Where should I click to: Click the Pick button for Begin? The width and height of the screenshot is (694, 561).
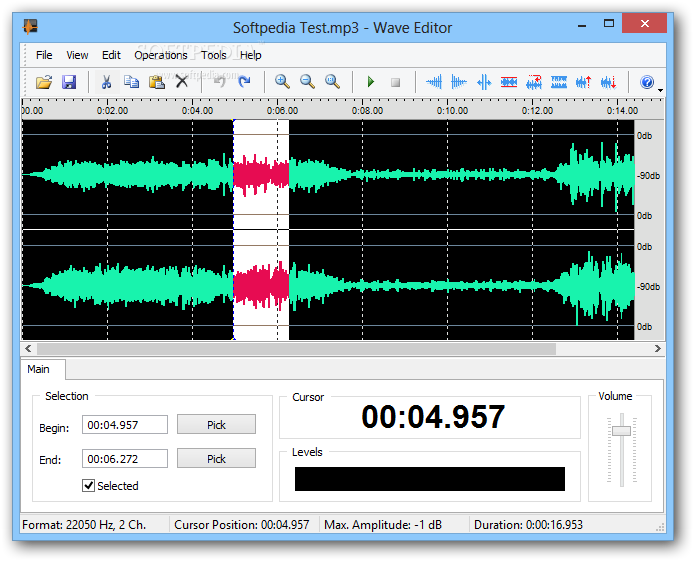(216, 425)
